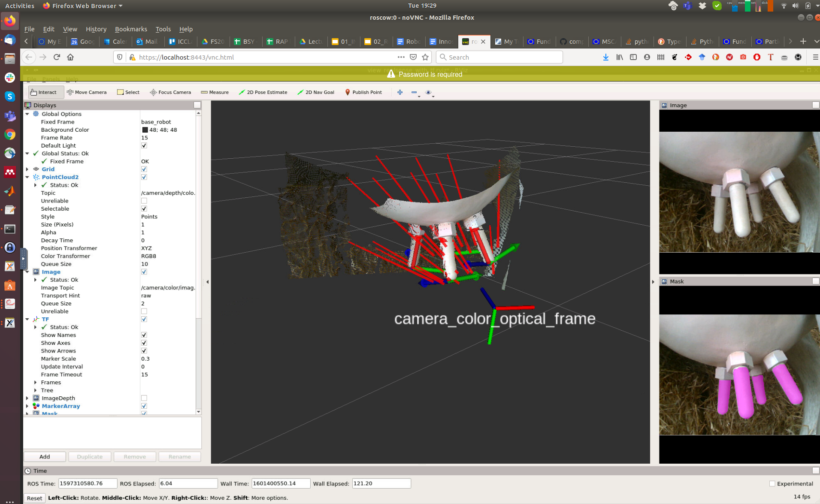The width and height of the screenshot is (820, 504).
Task: Open the Firefox View menu
Action: [x=70, y=29]
